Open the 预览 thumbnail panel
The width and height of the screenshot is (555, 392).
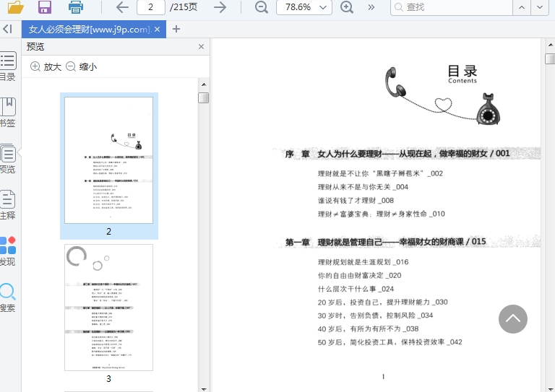8,159
